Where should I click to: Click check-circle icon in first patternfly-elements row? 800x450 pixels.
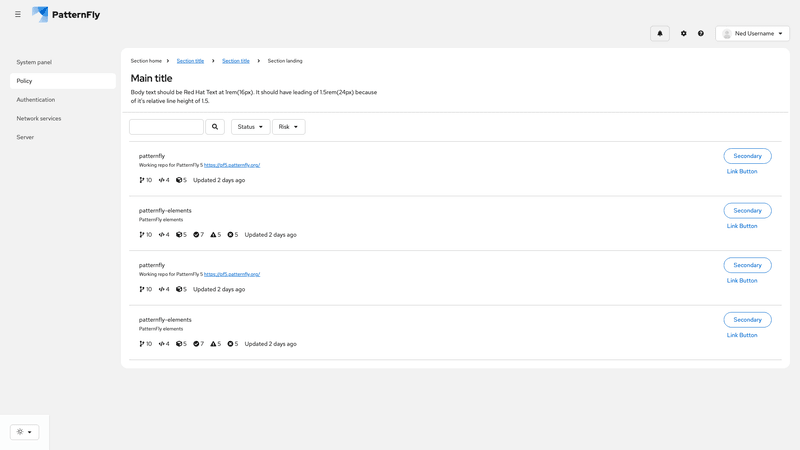[x=196, y=235]
